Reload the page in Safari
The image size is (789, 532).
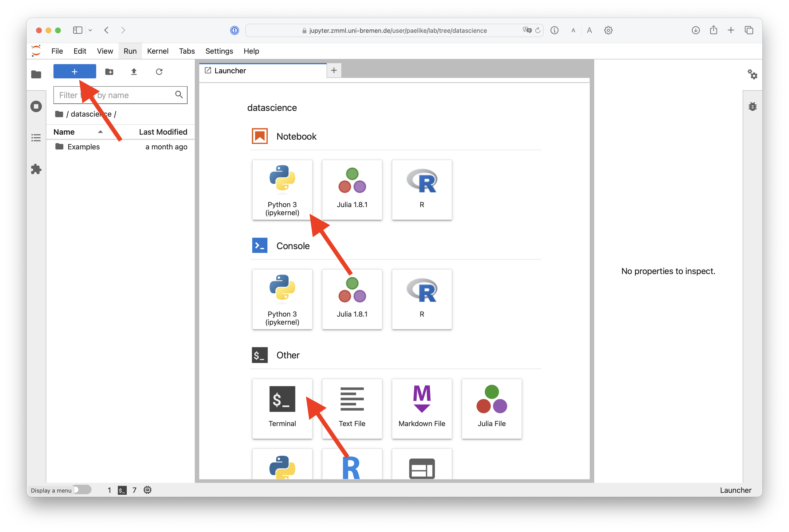(538, 30)
